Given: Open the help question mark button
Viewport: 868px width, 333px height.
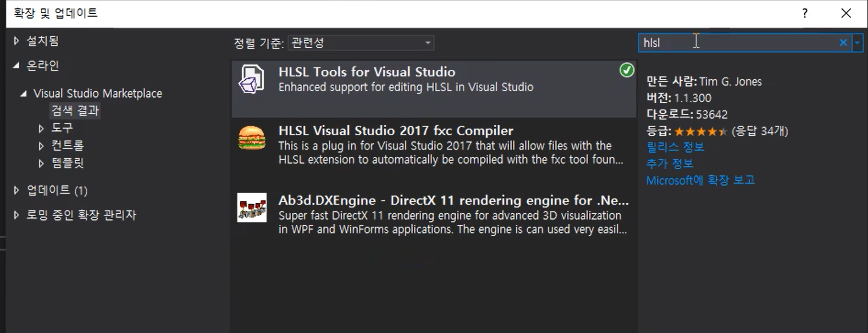Looking at the screenshot, I should click(x=805, y=13).
